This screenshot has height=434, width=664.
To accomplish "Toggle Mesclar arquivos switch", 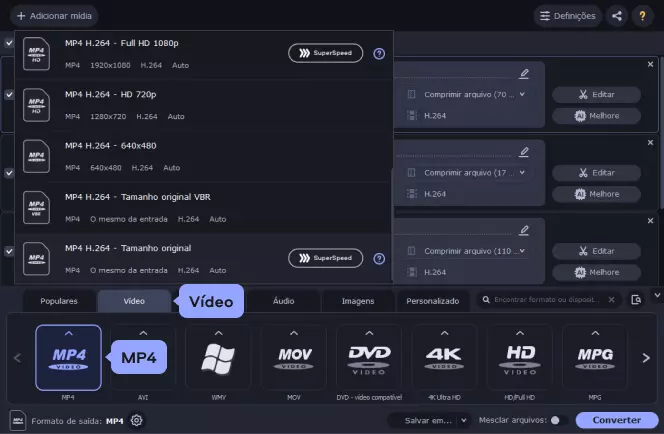I will (x=558, y=420).
